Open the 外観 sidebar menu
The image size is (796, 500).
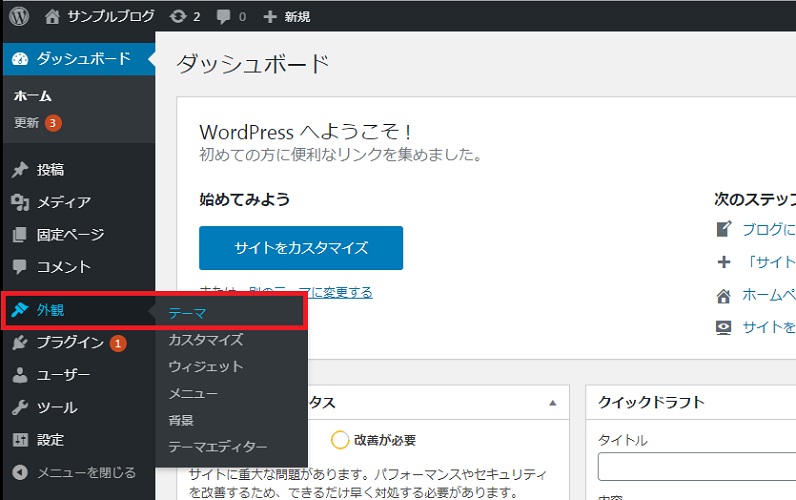coord(79,310)
